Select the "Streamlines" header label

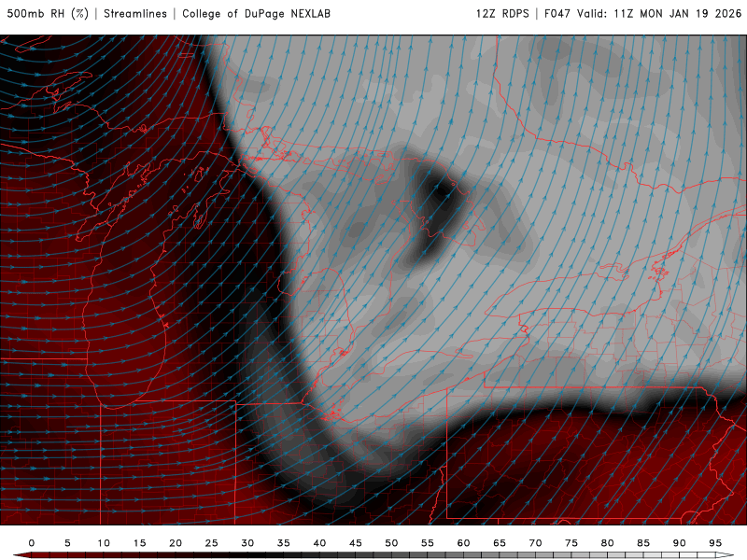pyautogui.click(x=135, y=13)
